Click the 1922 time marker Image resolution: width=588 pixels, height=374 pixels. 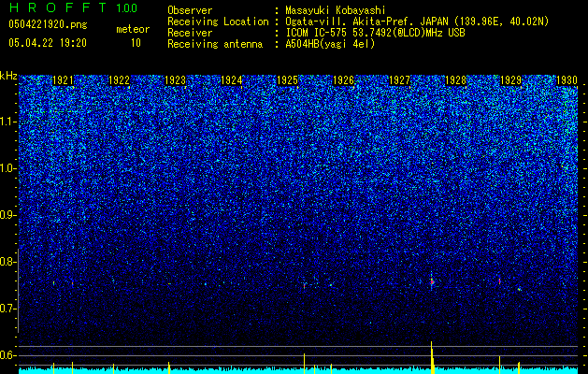point(119,80)
